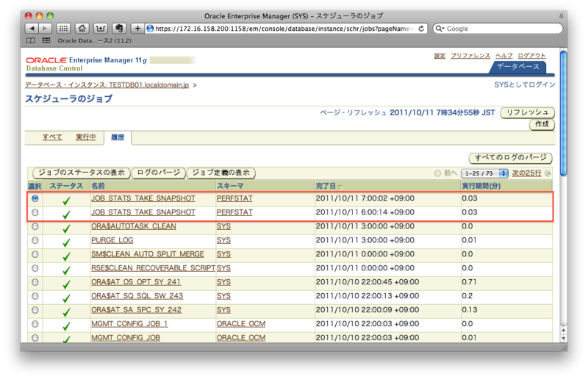
Task: Click the Google search field
Action: tap(498, 29)
